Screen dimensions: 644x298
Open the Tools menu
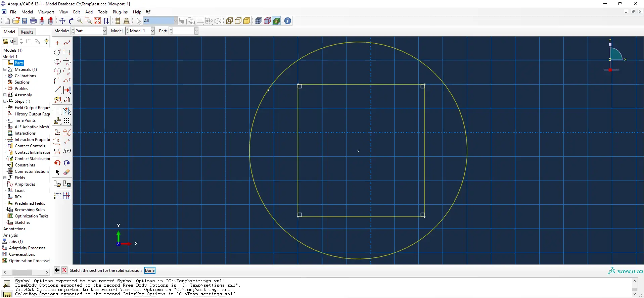coord(103,12)
